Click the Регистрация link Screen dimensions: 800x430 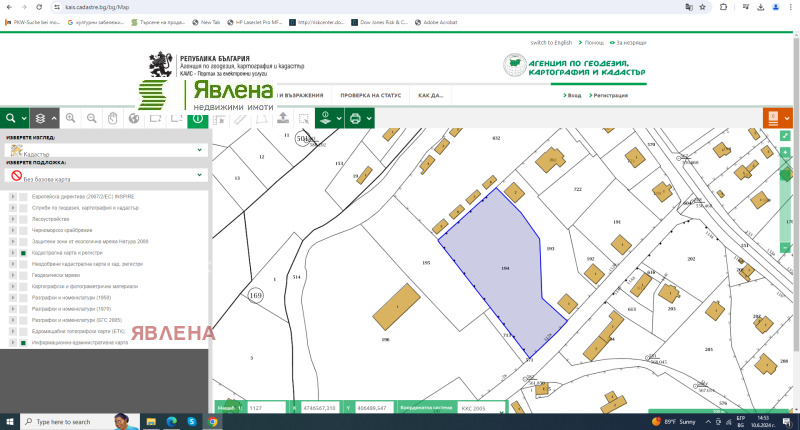[x=610, y=95]
